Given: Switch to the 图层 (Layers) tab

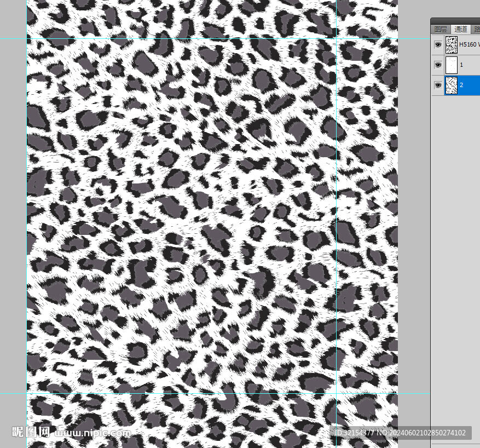Looking at the screenshot, I should pyautogui.click(x=441, y=29).
